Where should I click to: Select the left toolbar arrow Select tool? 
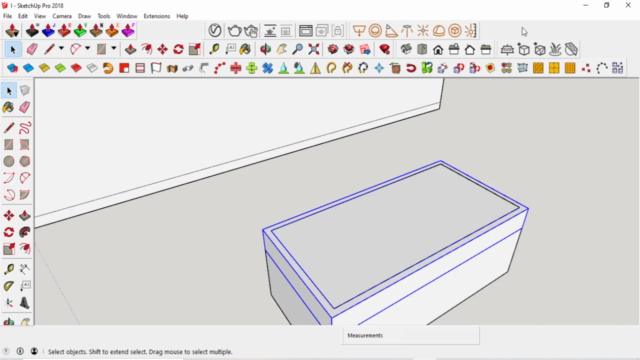click(9, 91)
